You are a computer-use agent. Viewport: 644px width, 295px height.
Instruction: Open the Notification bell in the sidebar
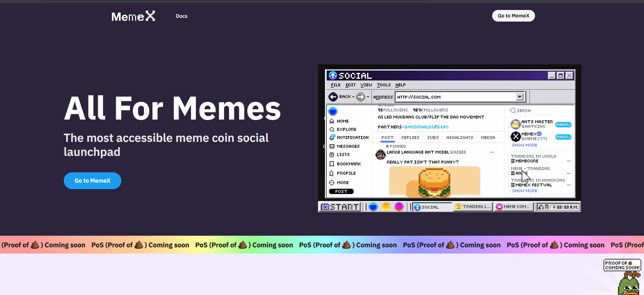click(332, 137)
